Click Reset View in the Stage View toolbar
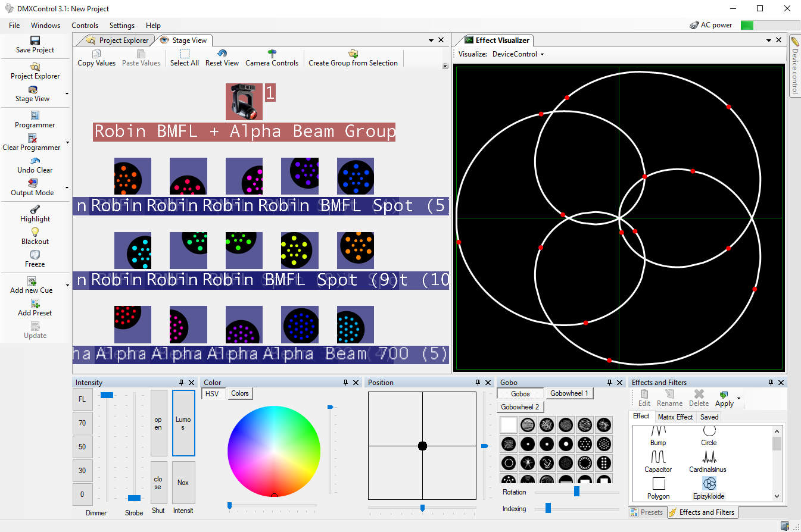801x532 pixels. tap(222, 58)
